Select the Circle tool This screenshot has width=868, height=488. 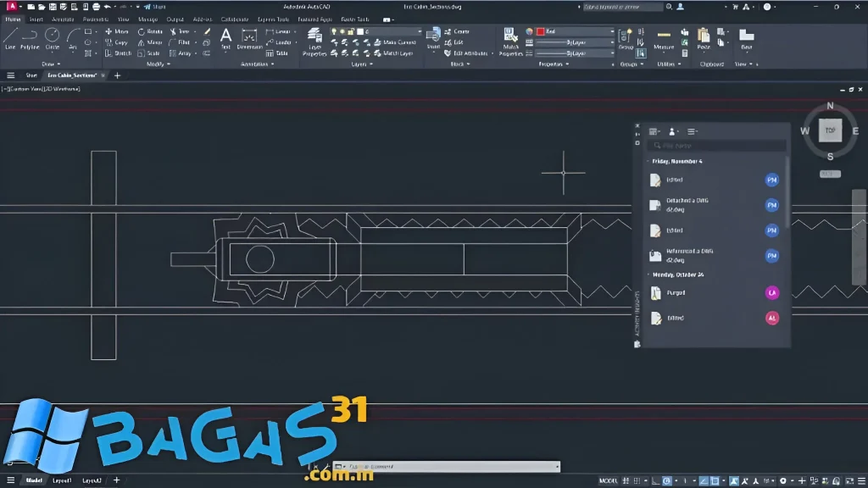pos(52,39)
